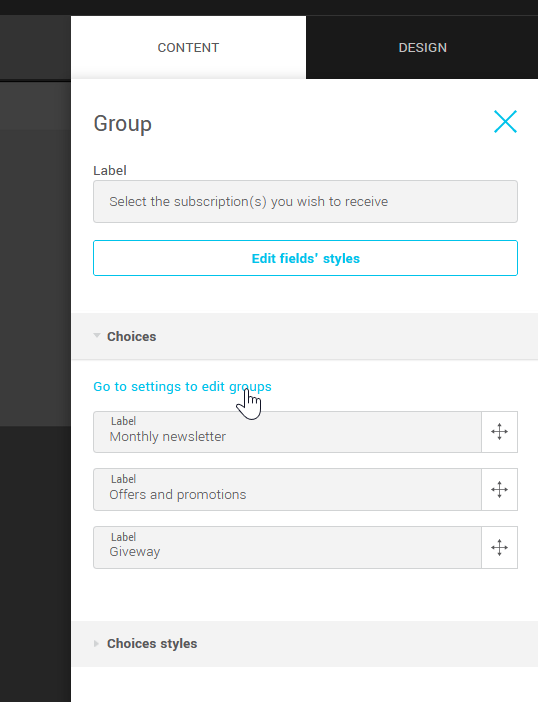Focus the group Label input field
The height and width of the screenshot is (702, 538).
[x=305, y=201]
